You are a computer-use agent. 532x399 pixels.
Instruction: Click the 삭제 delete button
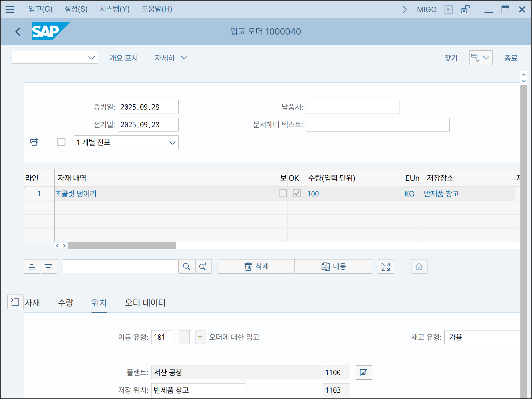[x=256, y=266]
